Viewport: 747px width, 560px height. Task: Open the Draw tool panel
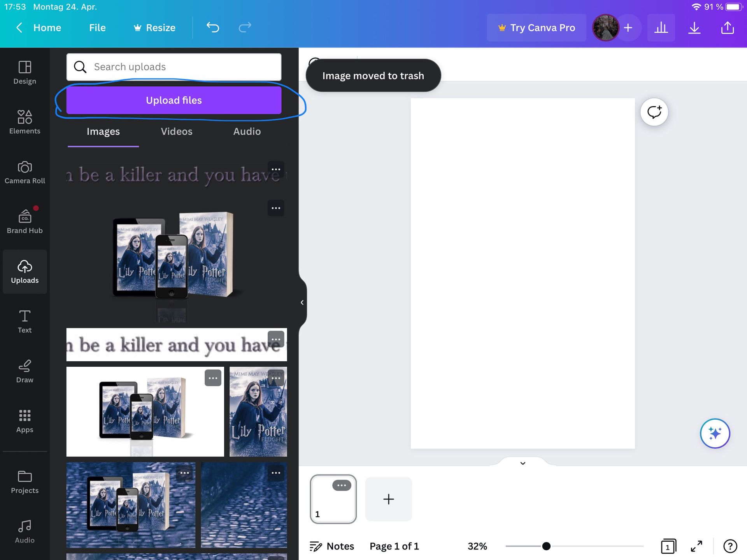coord(25,371)
